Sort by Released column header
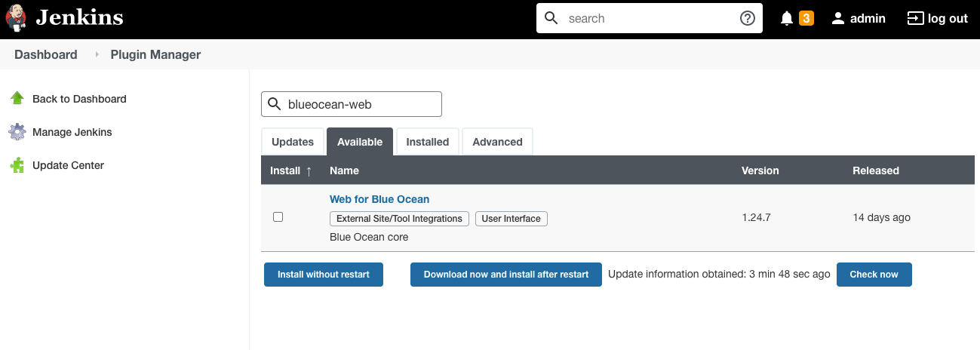Image resolution: width=980 pixels, height=350 pixels. click(876, 170)
